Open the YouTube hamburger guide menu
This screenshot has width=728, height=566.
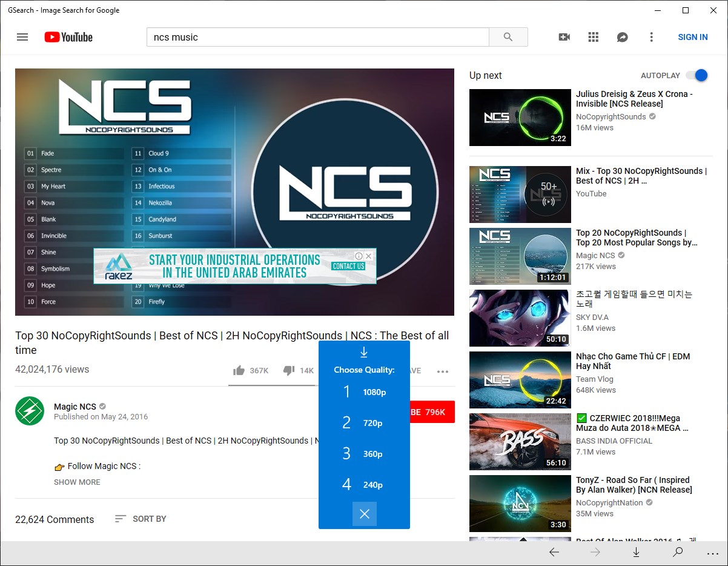coord(22,37)
